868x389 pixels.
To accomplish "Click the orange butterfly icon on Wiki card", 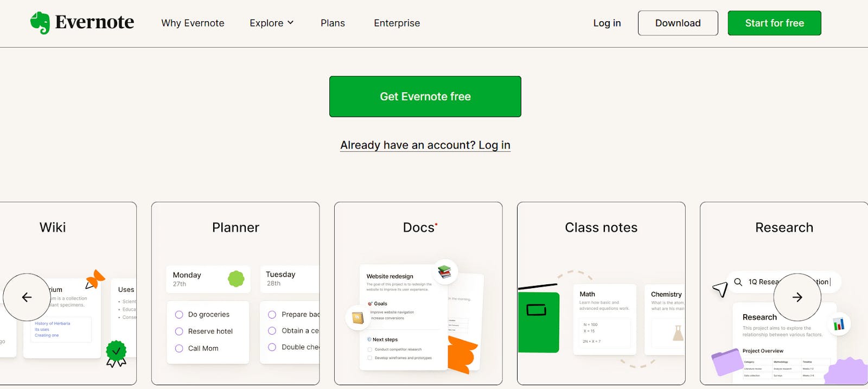I will (95, 279).
